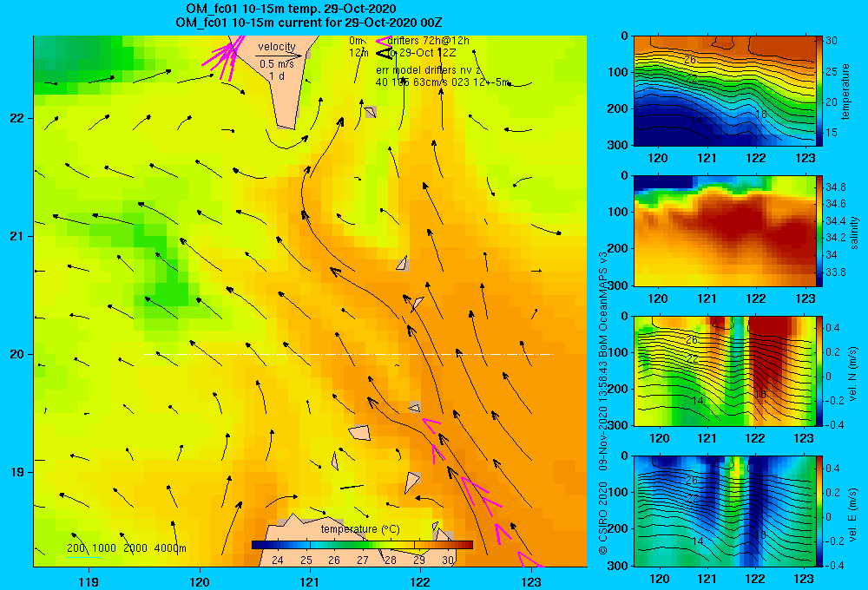Open the northward velocity section panel
Viewport: 868px width, 590px height.
pyautogui.click(x=724, y=370)
